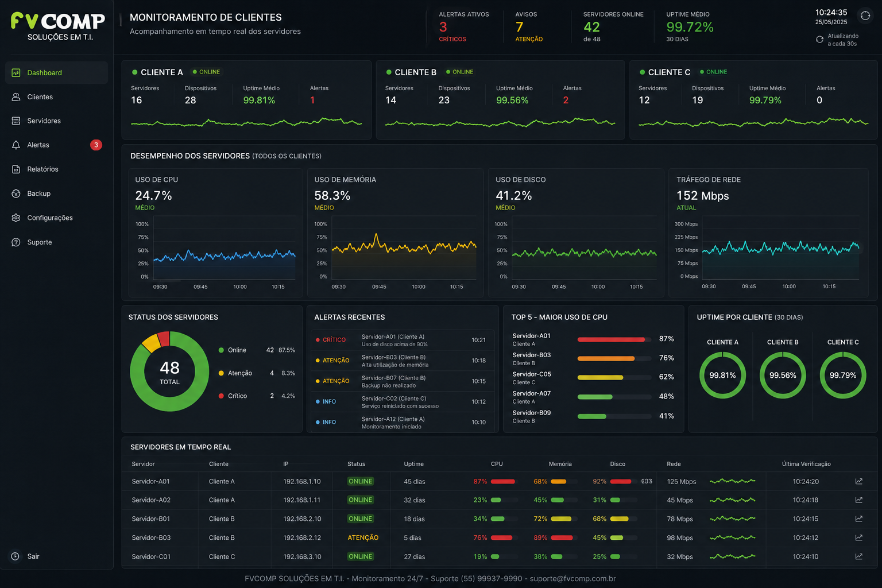
Task: Click the Backup icon in sidebar
Action: click(16, 194)
